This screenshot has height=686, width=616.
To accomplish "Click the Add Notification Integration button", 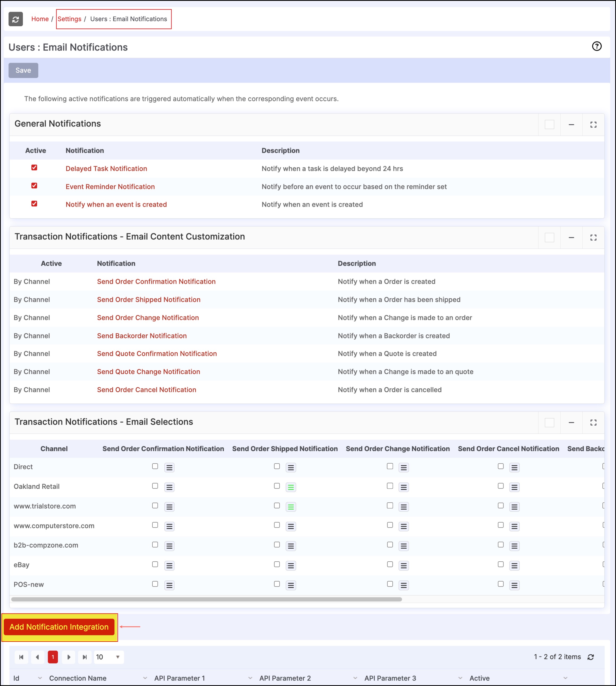I will (x=59, y=627).
